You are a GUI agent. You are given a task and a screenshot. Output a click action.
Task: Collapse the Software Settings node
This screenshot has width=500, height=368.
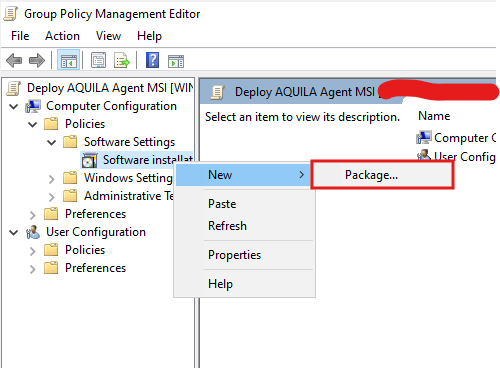point(52,143)
